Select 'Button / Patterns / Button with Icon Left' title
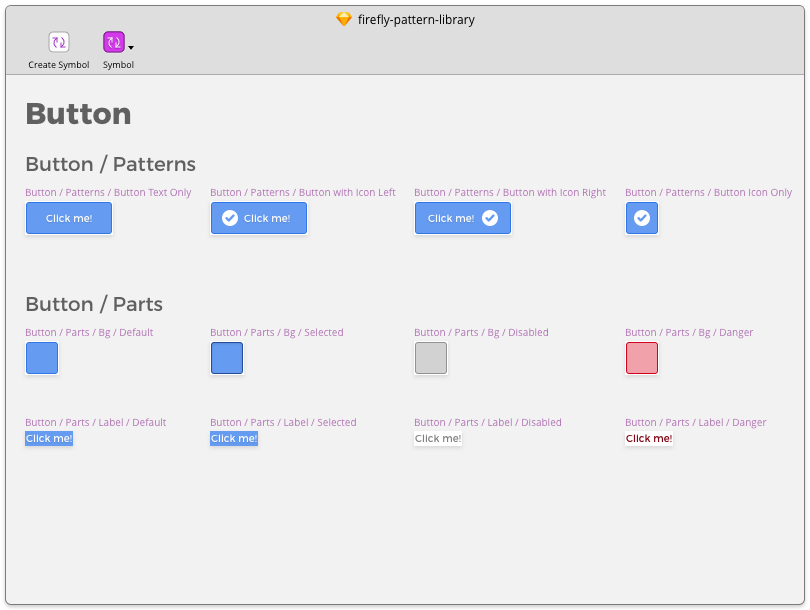Viewport: 810px width, 610px height. [303, 192]
